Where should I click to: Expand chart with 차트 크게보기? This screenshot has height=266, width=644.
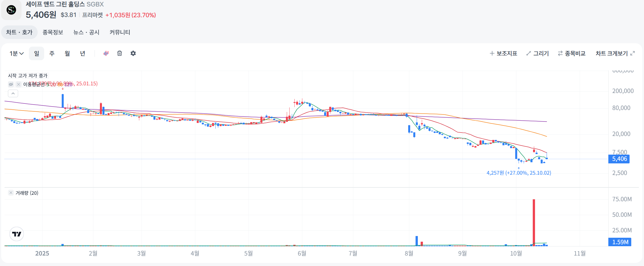[615, 53]
